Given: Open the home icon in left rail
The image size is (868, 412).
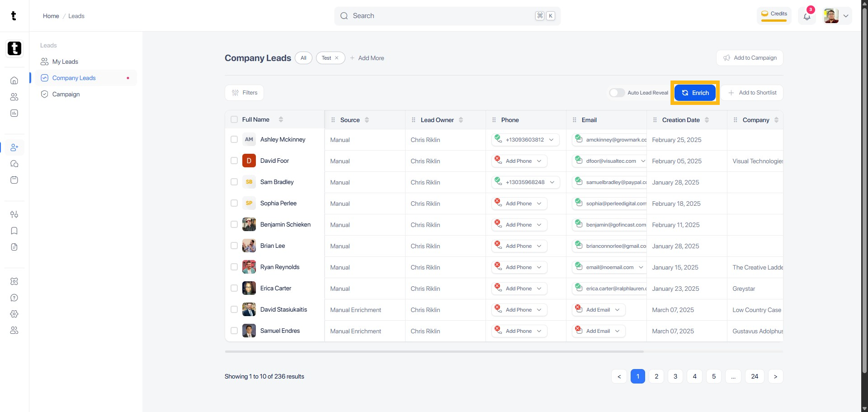Looking at the screenshot, I should pos(14,81).
